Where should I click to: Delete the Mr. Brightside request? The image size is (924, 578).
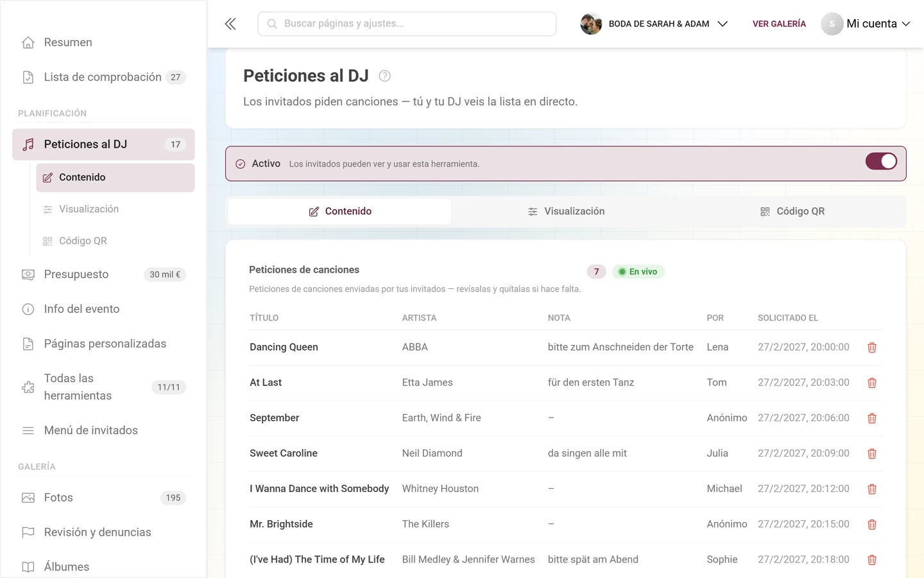point(872,524)
